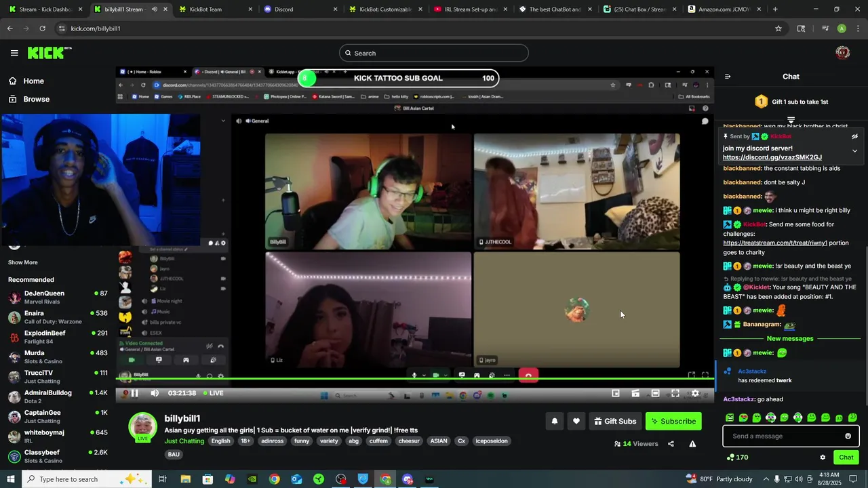868x488 pixels.
Task: Switch to IRL Stream Set-up tab
Action: (469, 9)
